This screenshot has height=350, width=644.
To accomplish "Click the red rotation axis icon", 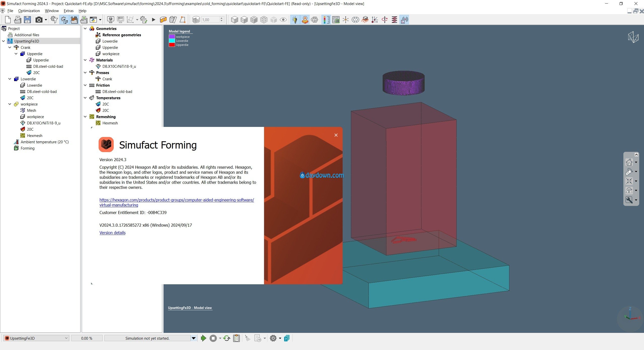I will (385, 20).
